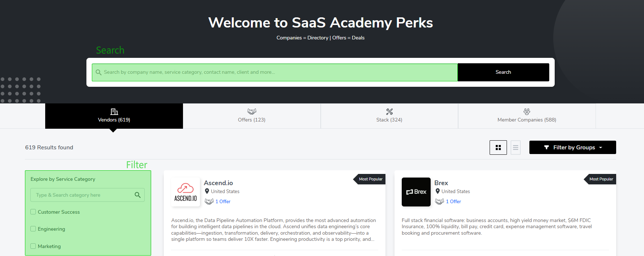This screenshot has height=256, width=644.
Task: Click the Brex location pin icon
Action: click(438, 191)
